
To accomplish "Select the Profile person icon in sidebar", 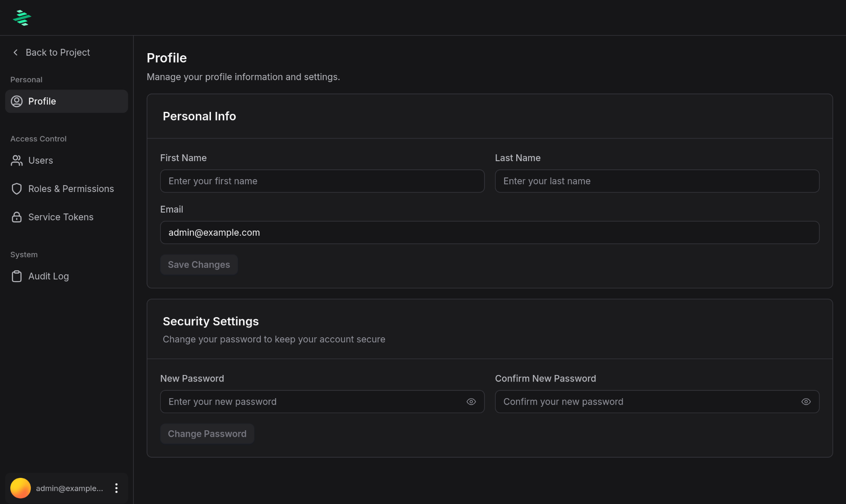I will pos(17,101).
